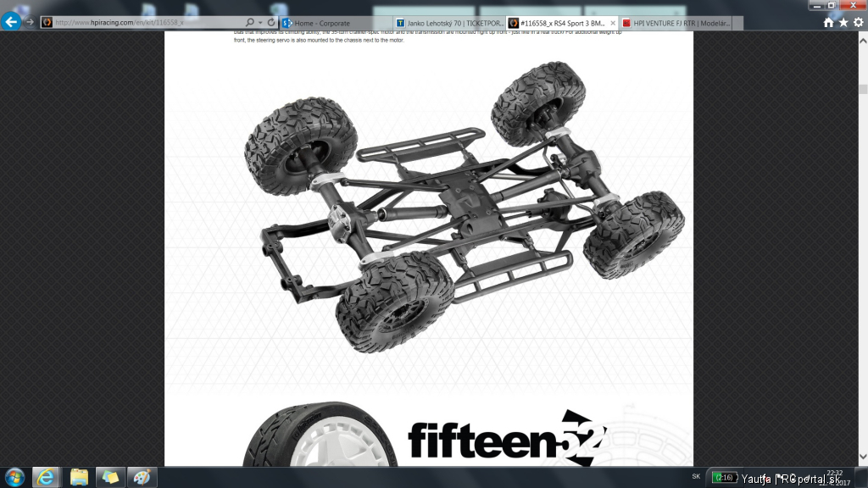
Task: Click the white-wheel tire image
Action: (320, 435)
